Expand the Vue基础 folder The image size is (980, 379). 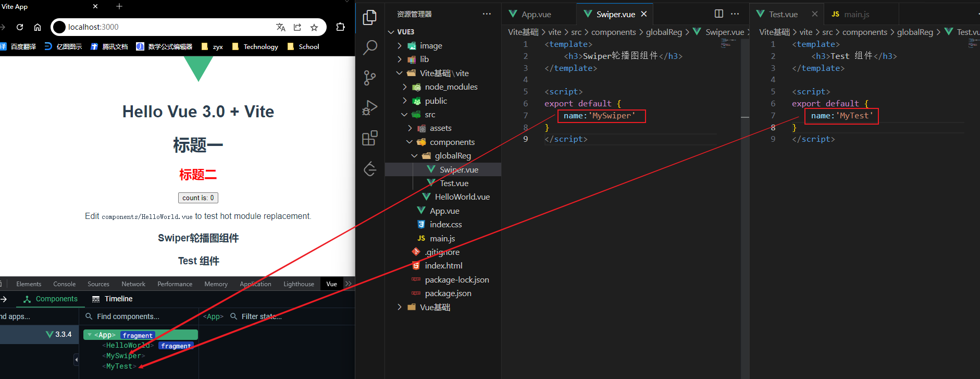point(400,307)
